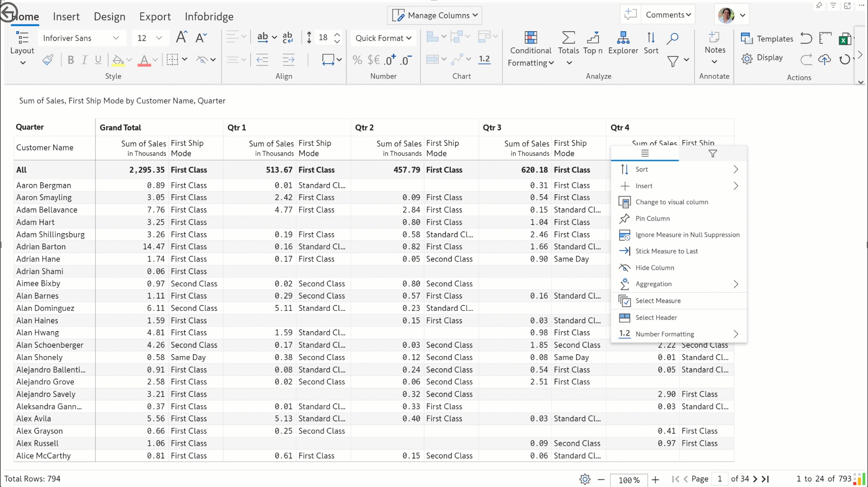Click the Templates button
Image resolution: width=868 pixels, height=487 pixels.
767,39
